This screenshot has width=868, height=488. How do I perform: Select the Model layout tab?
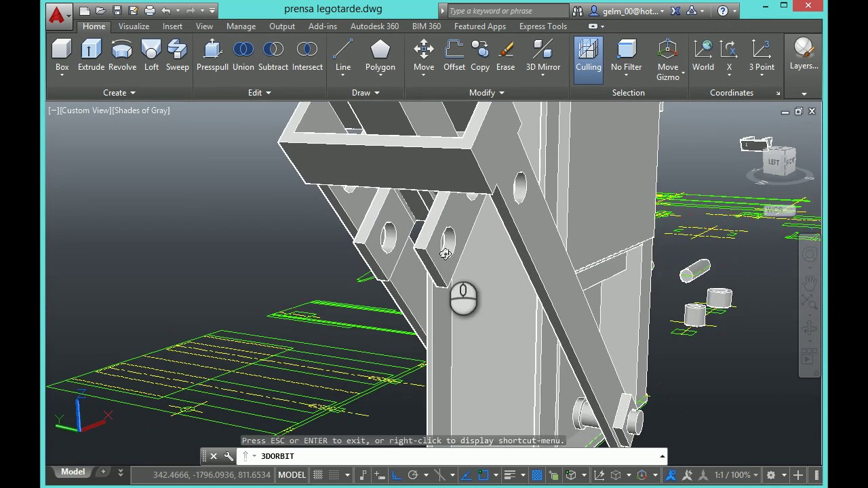tap(73, 472)
